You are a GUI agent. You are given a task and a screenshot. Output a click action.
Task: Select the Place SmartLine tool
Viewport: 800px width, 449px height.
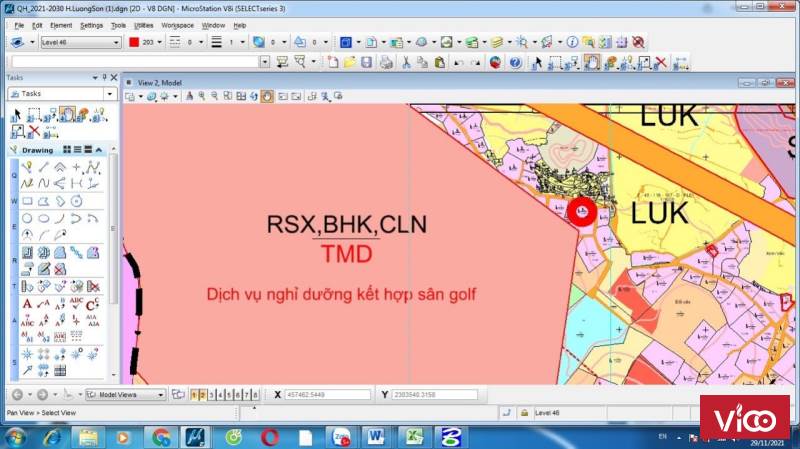[x=28, y=167]
